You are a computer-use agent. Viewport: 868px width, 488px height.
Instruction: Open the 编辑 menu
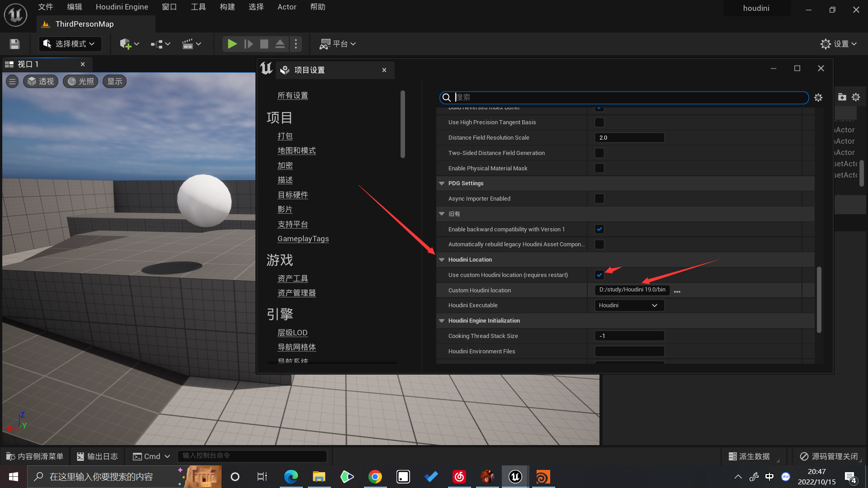coord(74,7)
